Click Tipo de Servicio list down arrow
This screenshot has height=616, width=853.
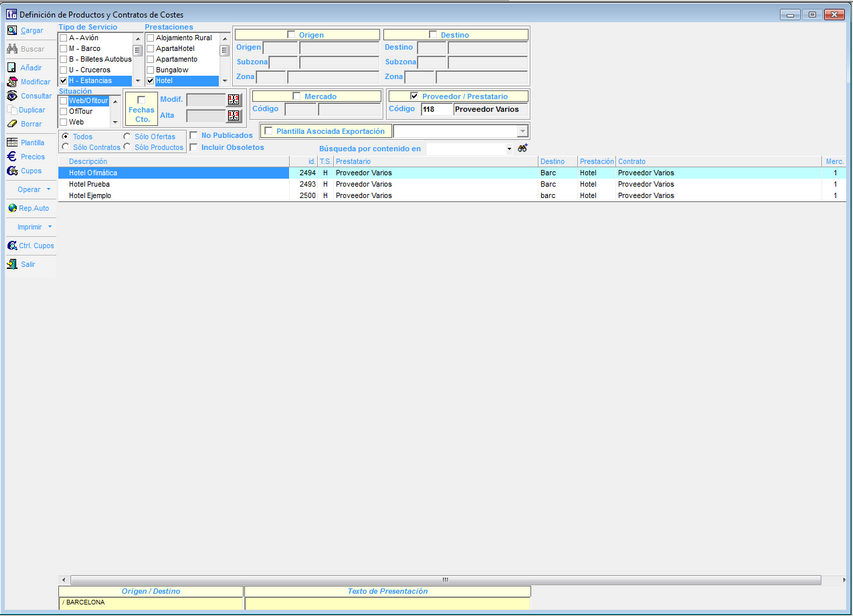tap(138, 81)
